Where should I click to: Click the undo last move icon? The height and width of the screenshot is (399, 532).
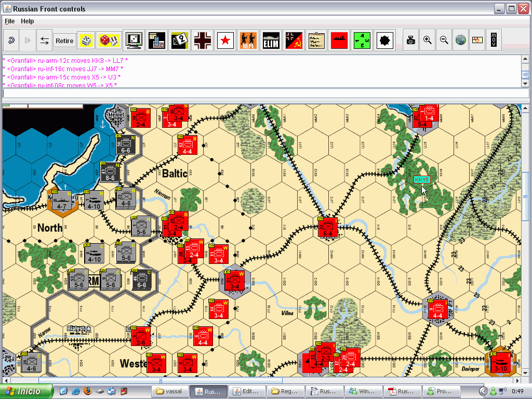(x=11, y=41)
